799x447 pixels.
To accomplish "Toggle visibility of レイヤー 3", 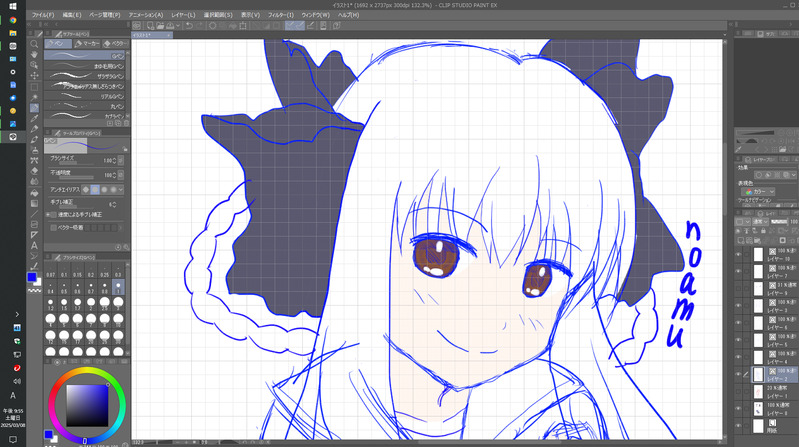I will tap(738, 305).
